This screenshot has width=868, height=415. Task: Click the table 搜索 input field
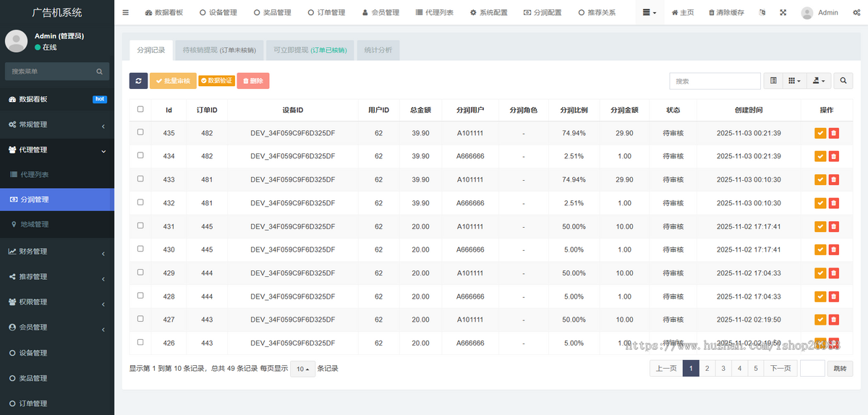tap(715, 81)
